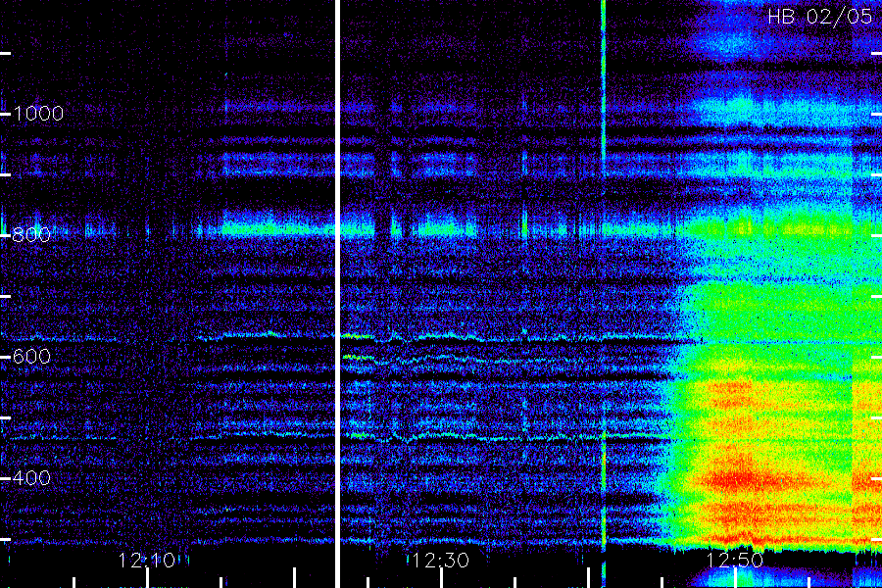Click the 600 frequency axis label

point(31,356)
